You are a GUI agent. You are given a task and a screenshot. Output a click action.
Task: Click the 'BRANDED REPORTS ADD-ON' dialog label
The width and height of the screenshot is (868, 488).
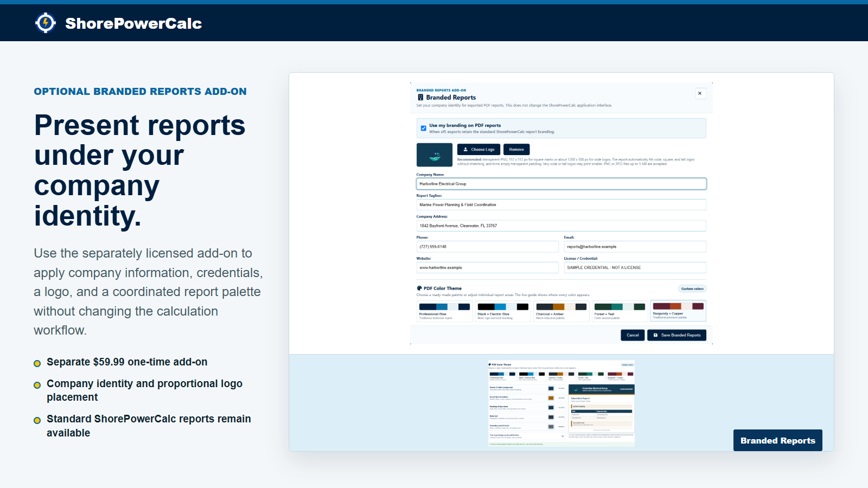441,91
